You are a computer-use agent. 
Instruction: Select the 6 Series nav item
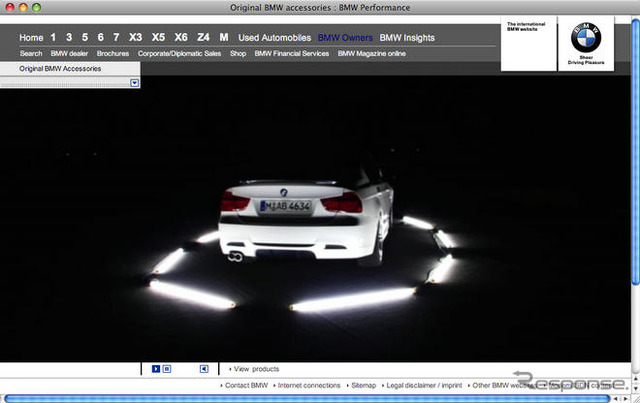(x=100, y=37)
